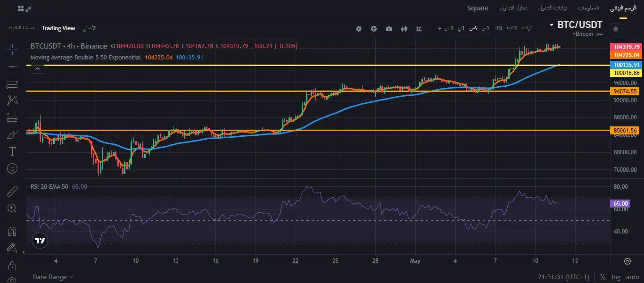This screenshot has height=283, width=644.
Task: Select the 4 hour interval
Action: tap(472, 28)
